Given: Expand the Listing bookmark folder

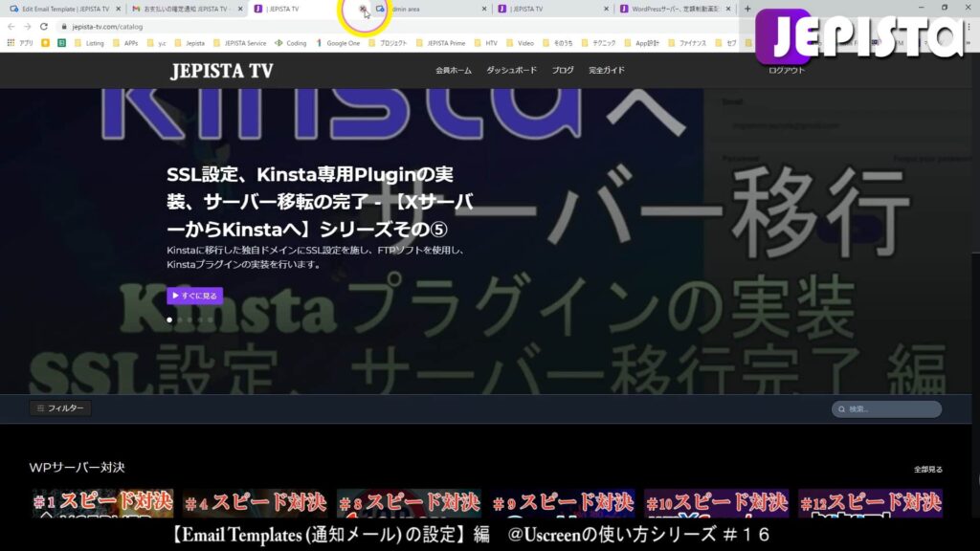Looking at the screenshot, I should tap(89, 43).
